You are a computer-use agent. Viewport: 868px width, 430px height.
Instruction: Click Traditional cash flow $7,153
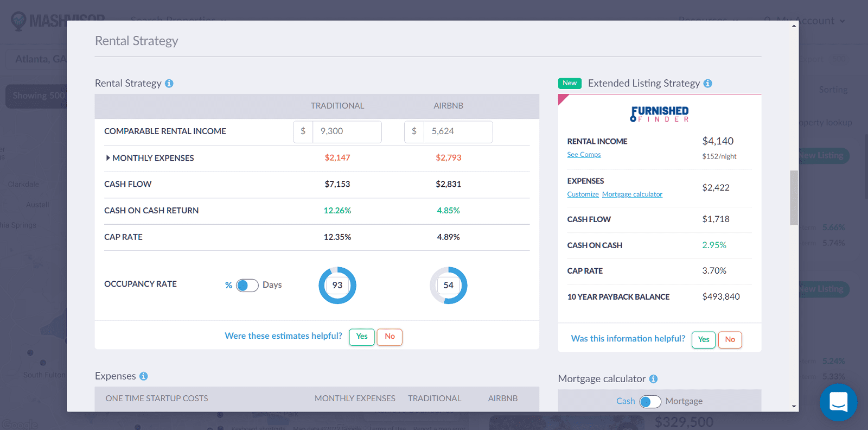click(337, 185)
